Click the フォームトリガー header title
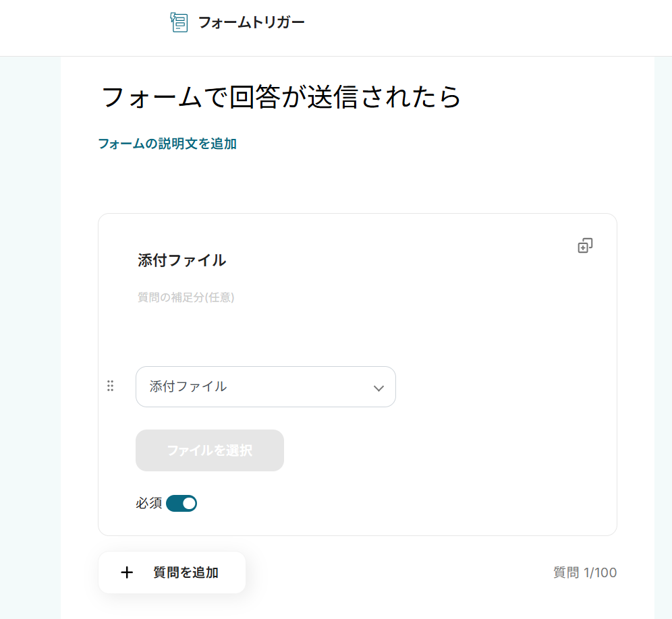The height and width of the screenshot is (619, 672). (251, 22)
